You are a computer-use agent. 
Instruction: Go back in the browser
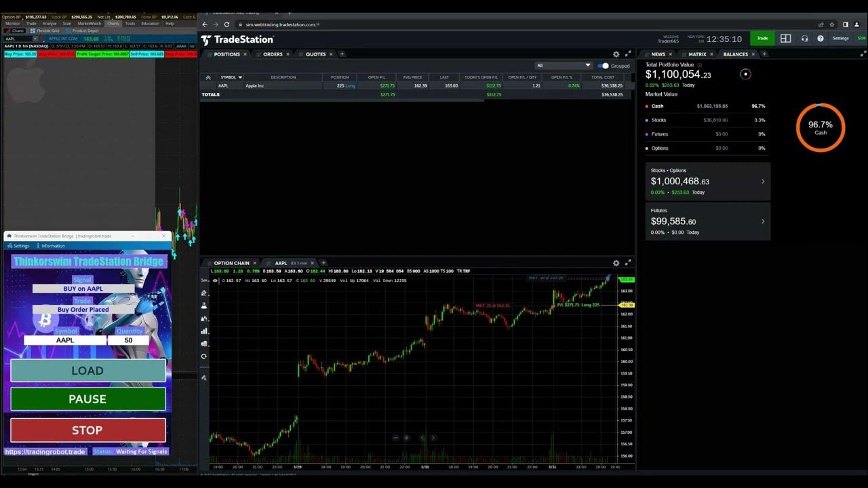point(205,24)
